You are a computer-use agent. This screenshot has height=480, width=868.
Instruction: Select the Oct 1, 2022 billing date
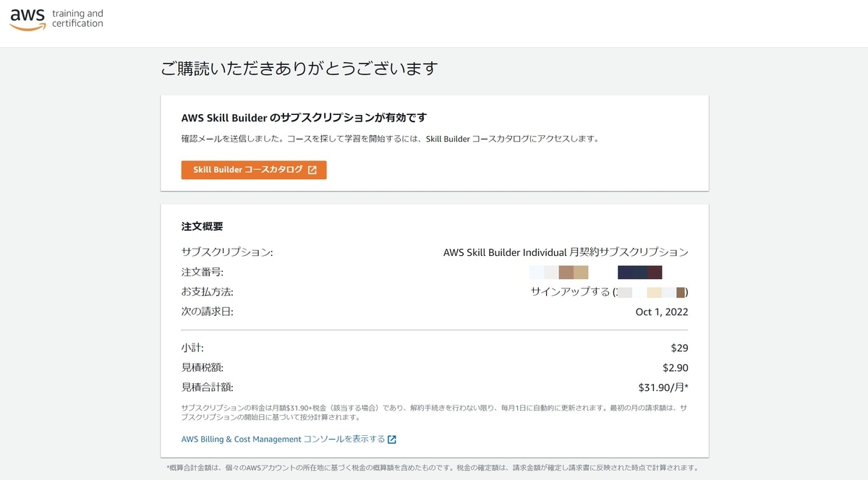pos(662,312)
